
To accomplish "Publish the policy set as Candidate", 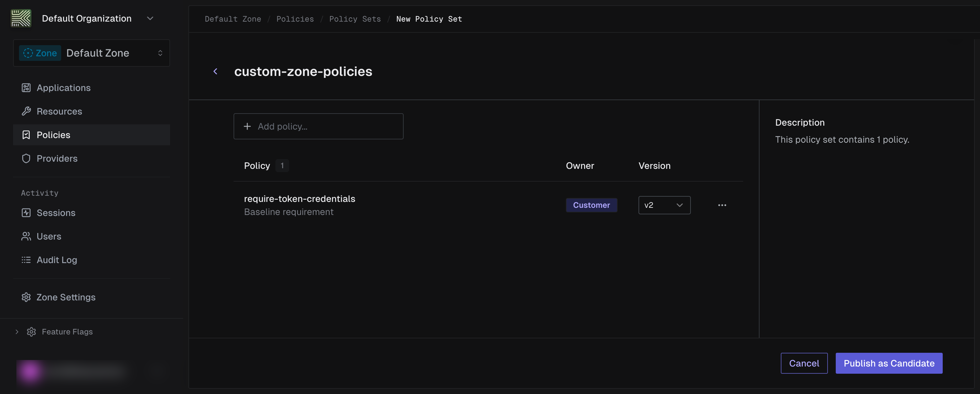I will [889, 363].
